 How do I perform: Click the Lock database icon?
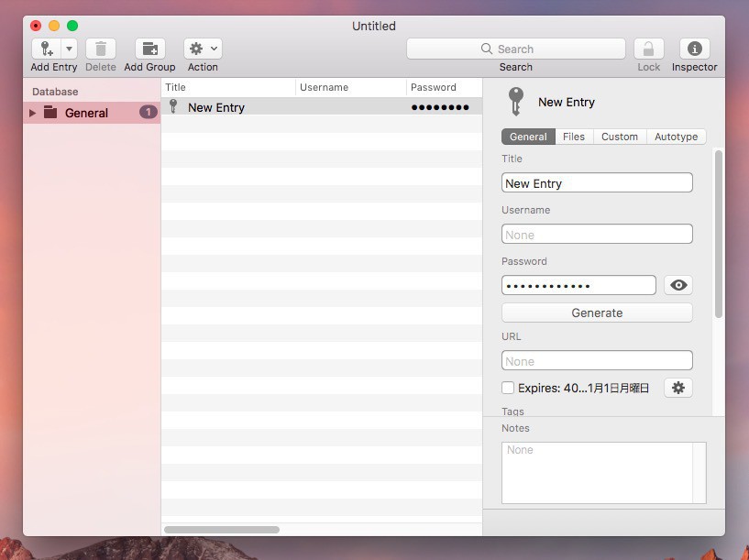click(x=648, y=49)
